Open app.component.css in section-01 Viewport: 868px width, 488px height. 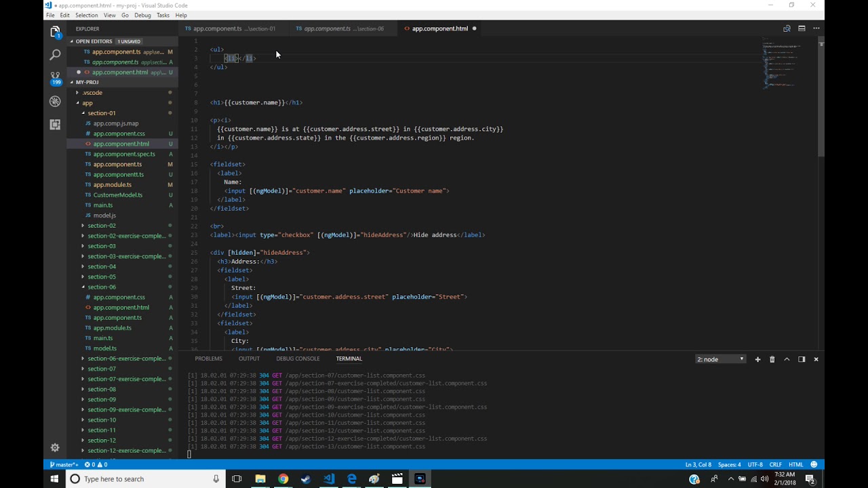tap(119, 134)
